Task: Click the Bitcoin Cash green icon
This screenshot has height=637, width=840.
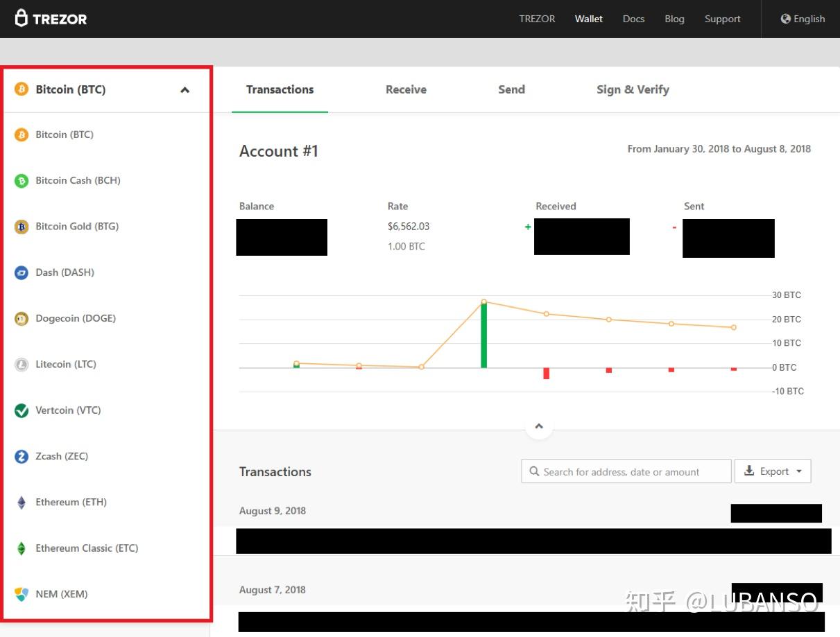Action: (22, 180)
